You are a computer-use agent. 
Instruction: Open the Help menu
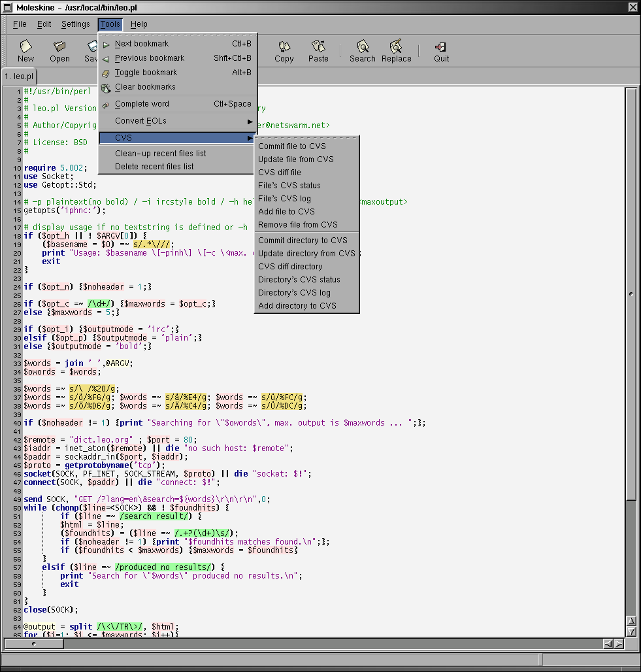click(x=139, y=24)
